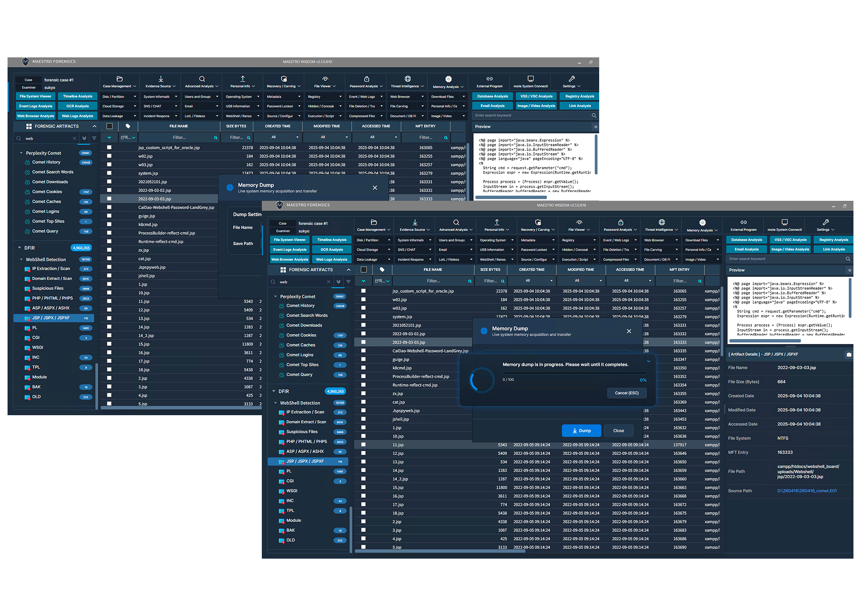
Task: Click File Viewer eye icon in front window
Action: pos(580,222)
